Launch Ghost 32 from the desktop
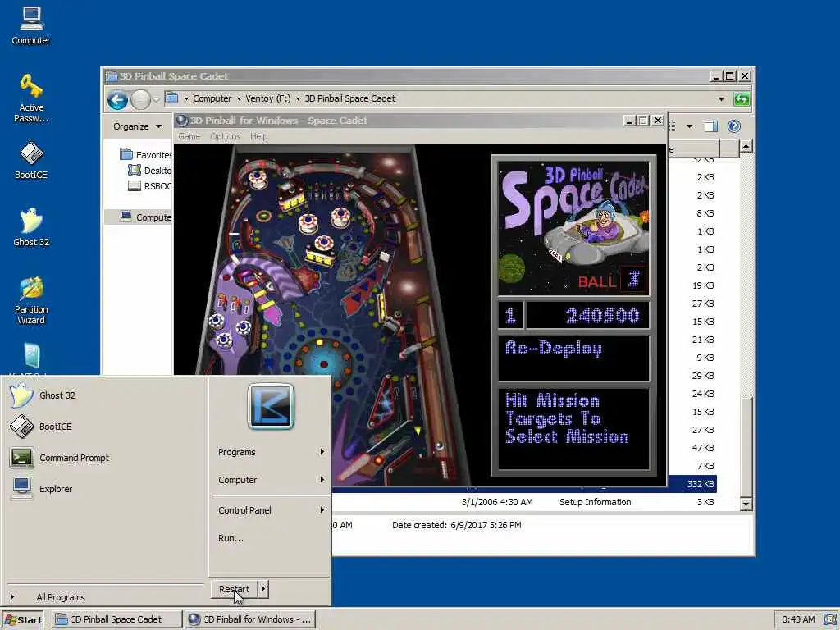 pos(31,227)
